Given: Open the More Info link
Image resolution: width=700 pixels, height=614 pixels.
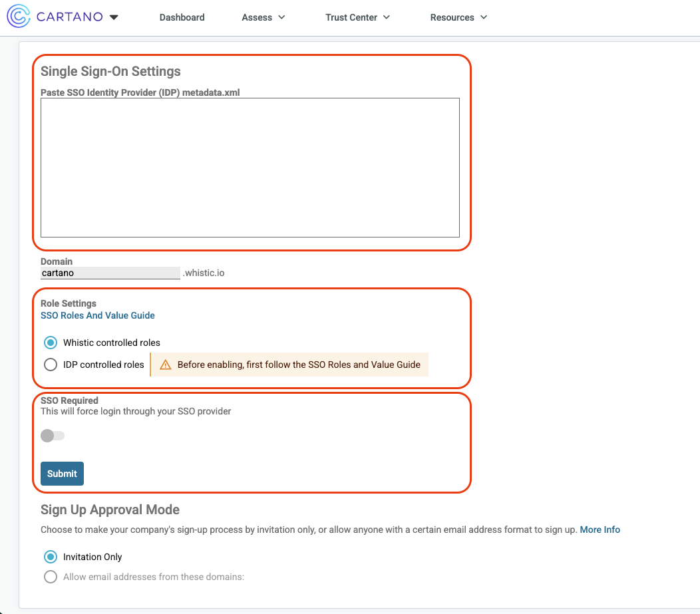Looking at the screenshot, I should [600, 530].
